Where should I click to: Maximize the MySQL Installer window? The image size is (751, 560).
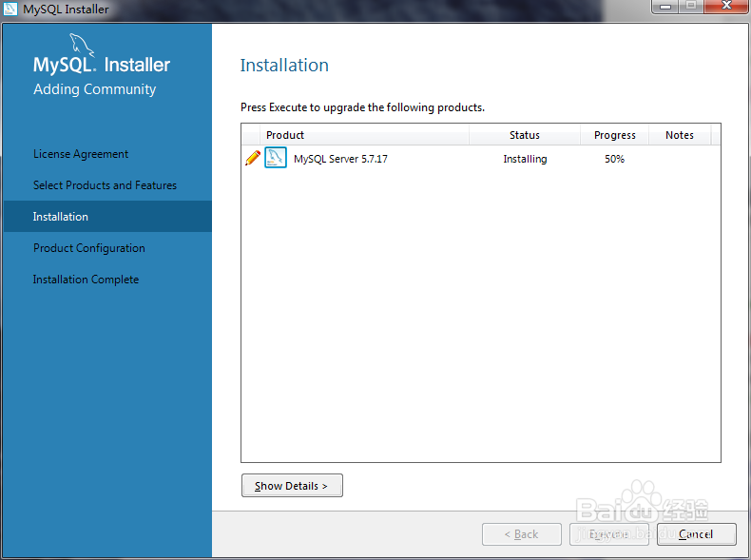(691, 7)
